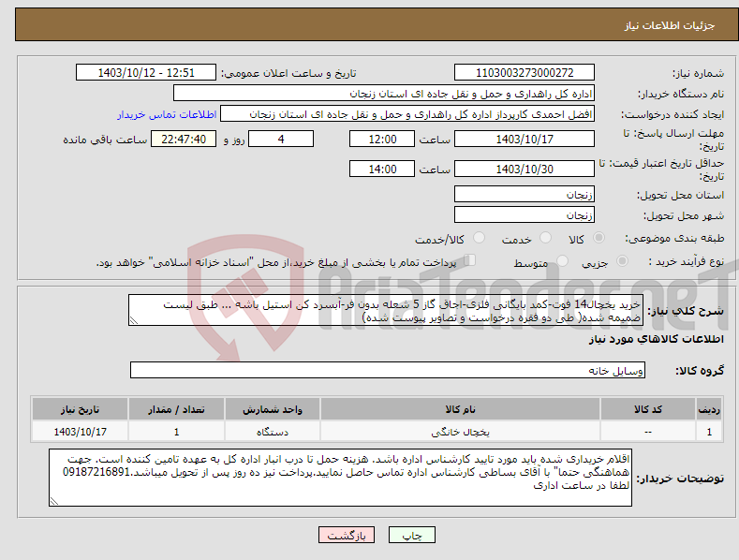Viewport: 739px width, 560px height.
Task: Click the response deadline date 1403/10/17 field
Action: click(x=525, y=139)
